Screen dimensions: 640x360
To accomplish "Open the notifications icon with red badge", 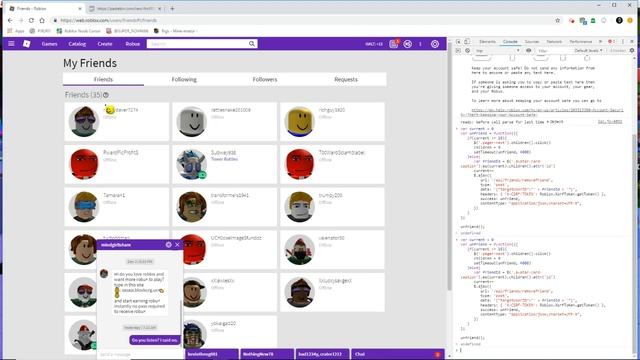I will pos(394,44).
